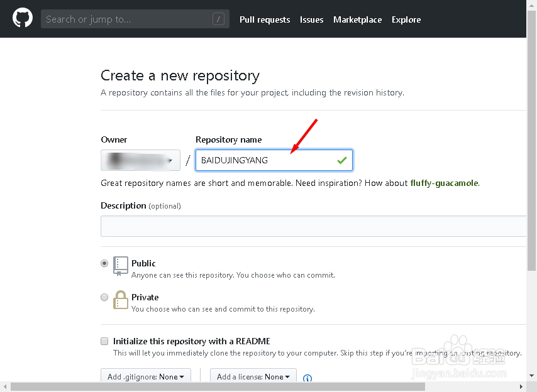Expand the Add a license dropdown
This screenshot has width=537, height=392.
(253, 377)
